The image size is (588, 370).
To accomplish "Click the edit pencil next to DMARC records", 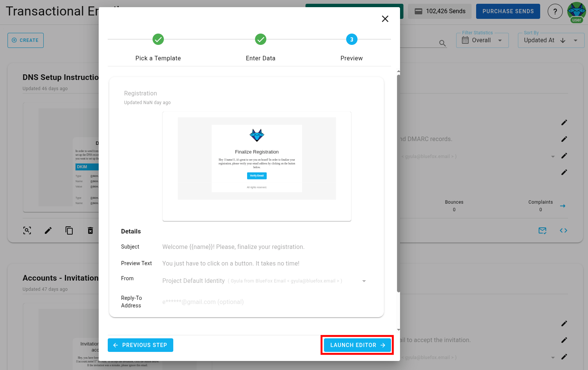I will click(x=564, y=139).
